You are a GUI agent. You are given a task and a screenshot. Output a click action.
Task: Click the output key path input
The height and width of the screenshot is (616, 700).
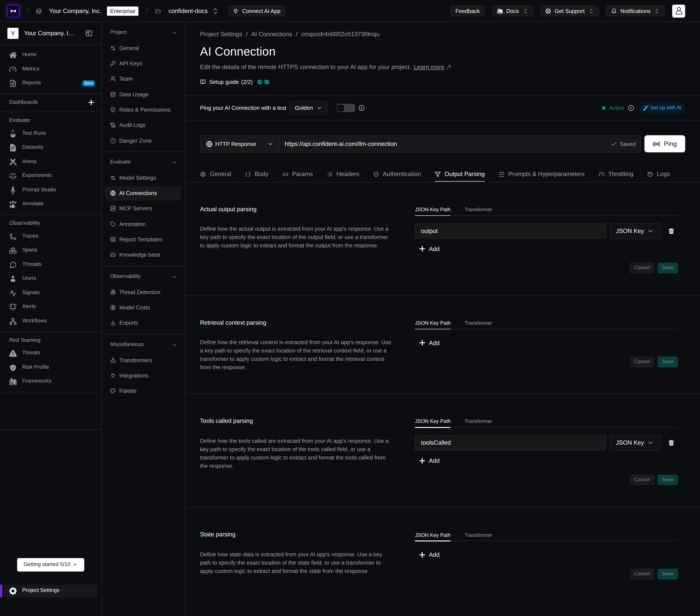pos(510,231)
